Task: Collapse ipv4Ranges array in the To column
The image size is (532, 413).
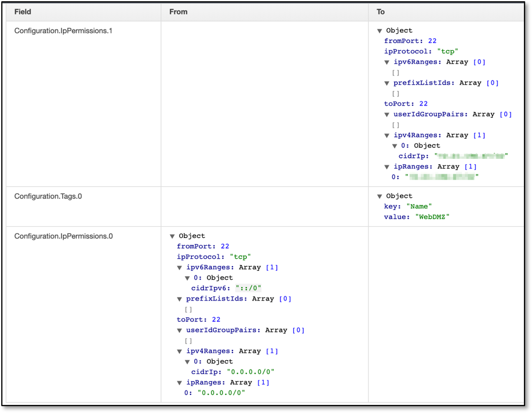Action: click(387, 136)
